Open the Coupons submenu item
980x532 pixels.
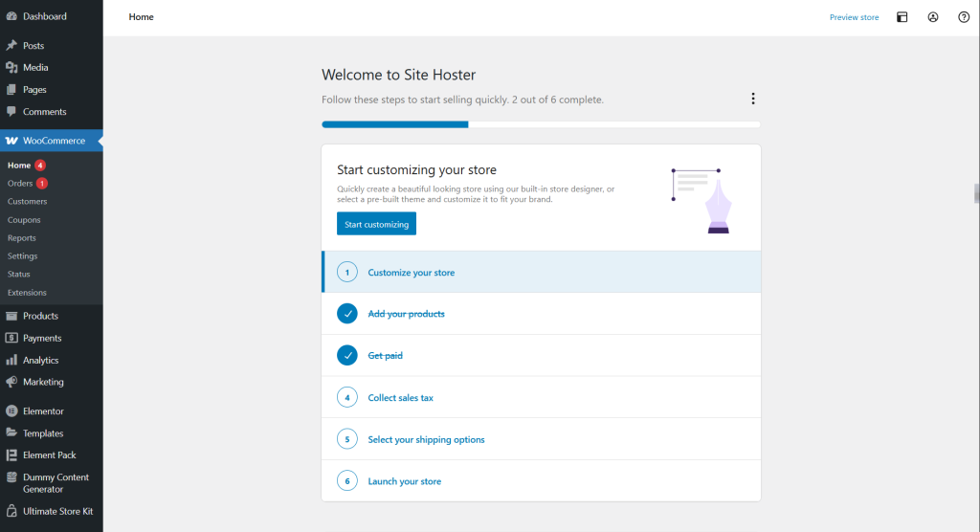24,219
